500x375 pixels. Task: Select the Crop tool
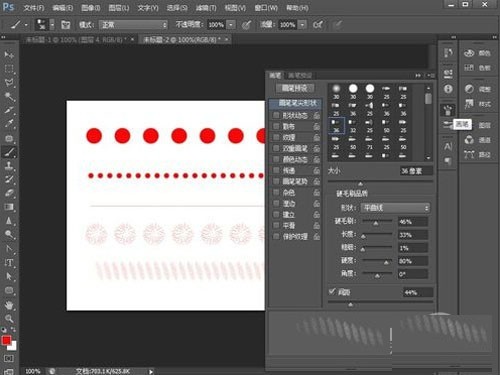pos(9,110)
